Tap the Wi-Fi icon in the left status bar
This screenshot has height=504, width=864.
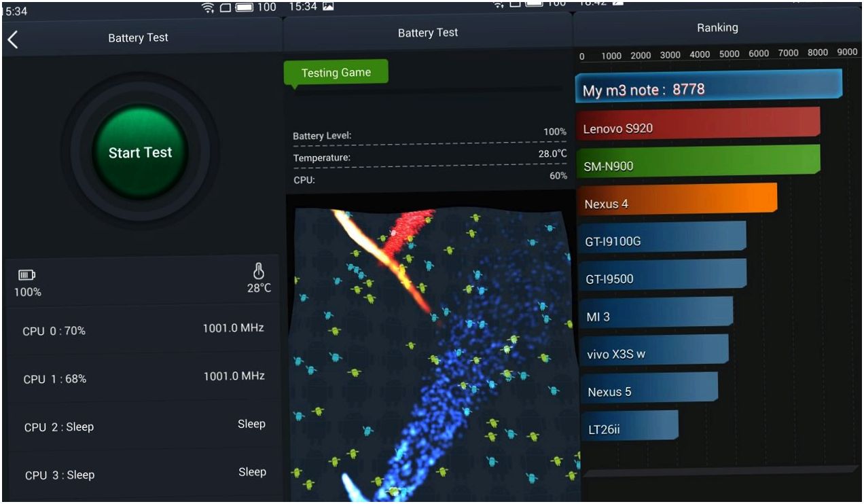click(x=208, y=7)
